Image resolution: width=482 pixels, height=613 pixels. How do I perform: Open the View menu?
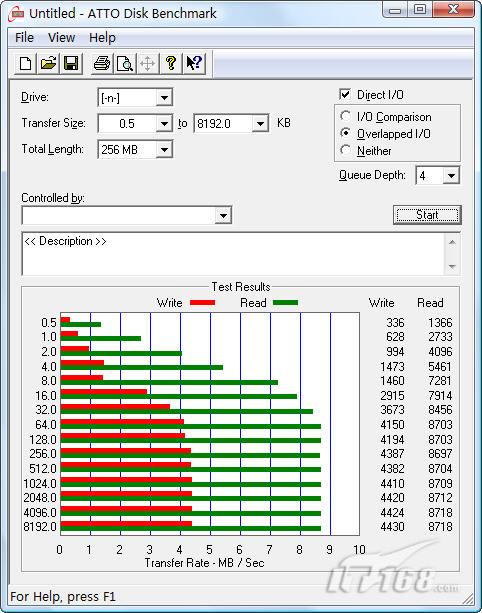(61, 38)
